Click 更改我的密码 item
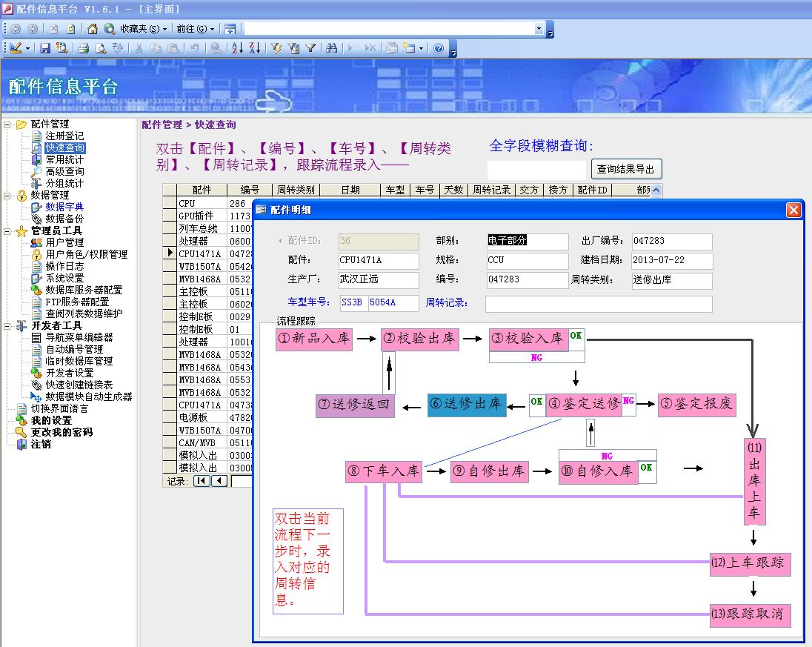812x647 pixels. tap(61, 432)
